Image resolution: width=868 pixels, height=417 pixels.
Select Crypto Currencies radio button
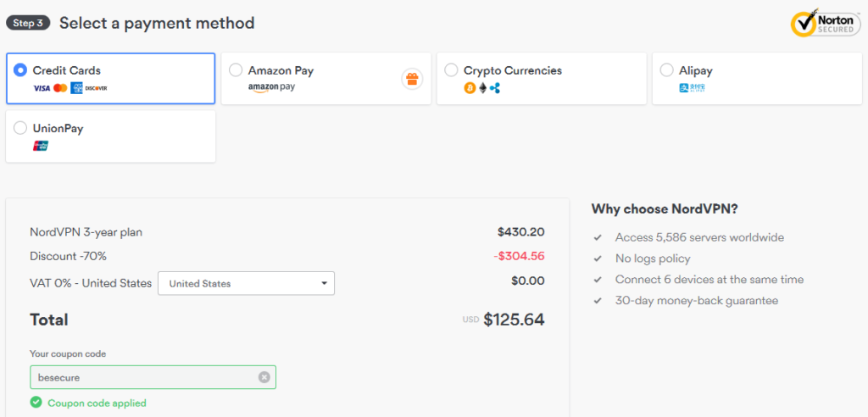pyautogui.click(x=451, y=70)
